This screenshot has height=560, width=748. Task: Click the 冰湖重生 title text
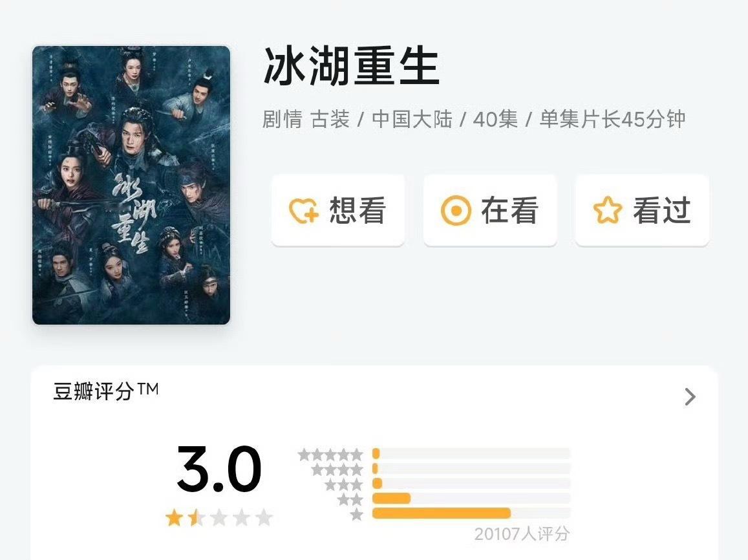tap(351, 67)
